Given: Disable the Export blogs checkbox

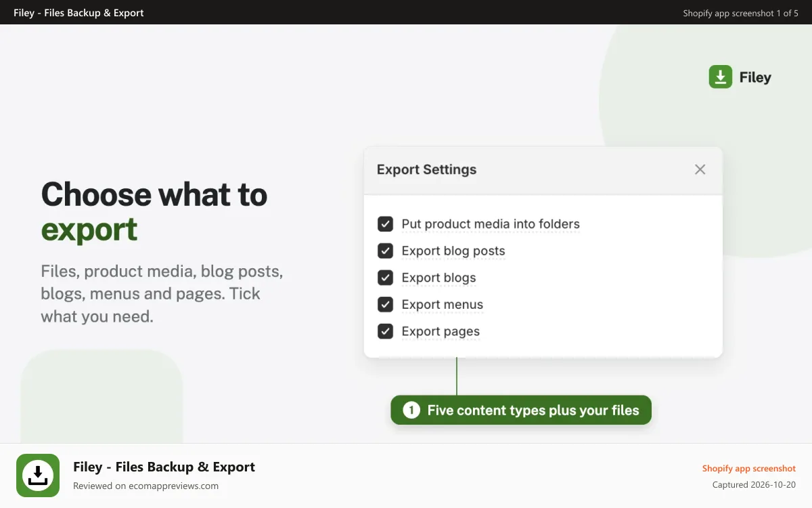Looking at the screenshot, I should click(385, 278).
